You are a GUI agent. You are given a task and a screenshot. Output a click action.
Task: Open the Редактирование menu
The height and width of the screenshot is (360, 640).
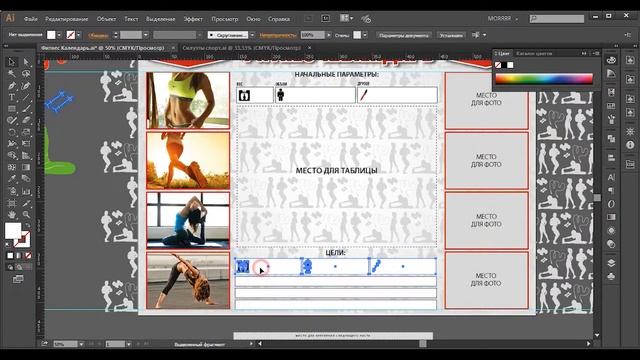click(67, 19)
